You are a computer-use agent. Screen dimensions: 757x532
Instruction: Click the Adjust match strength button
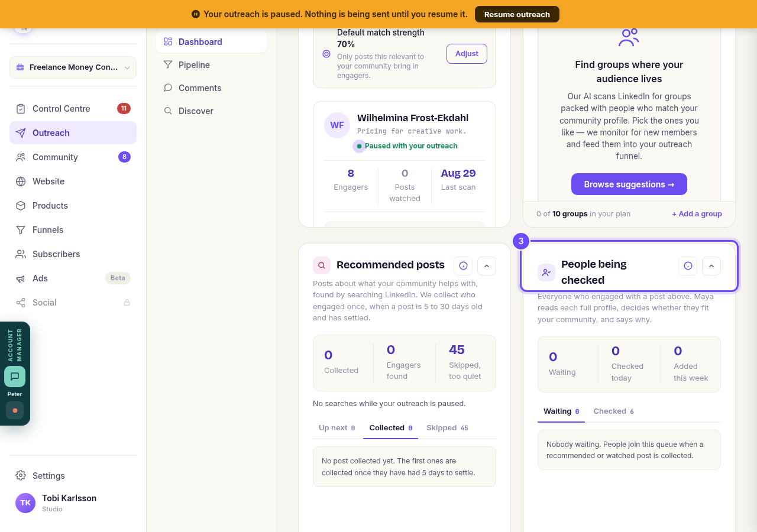coord(467,54)
